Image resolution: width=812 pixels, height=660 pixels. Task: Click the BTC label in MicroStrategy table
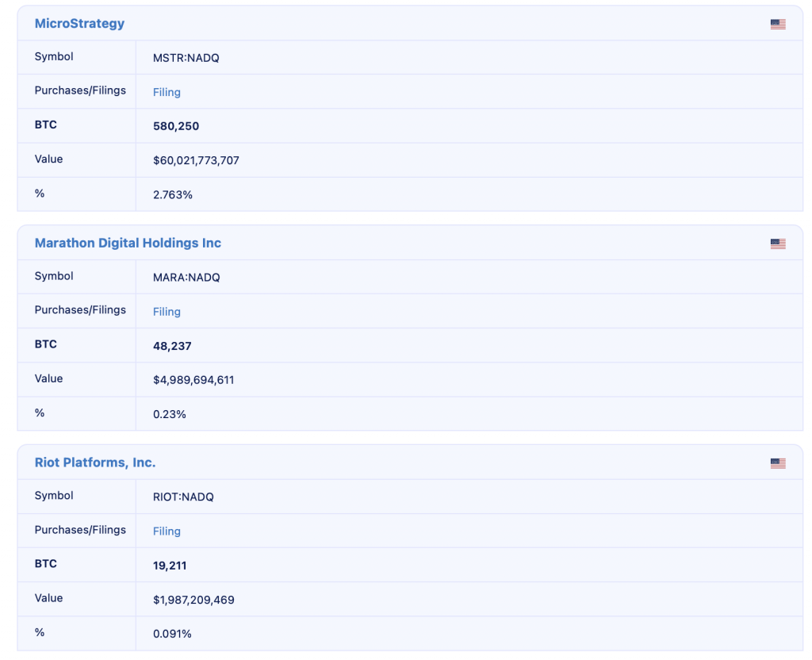[45, 125]
